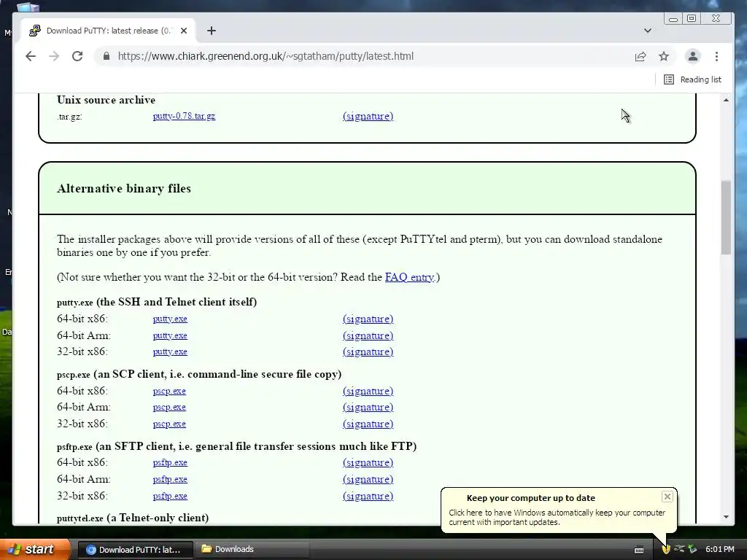Open signature link for Unix tar.gz
Image resolution: width=747 pixels, height=560 pixels.
point(368,116)
